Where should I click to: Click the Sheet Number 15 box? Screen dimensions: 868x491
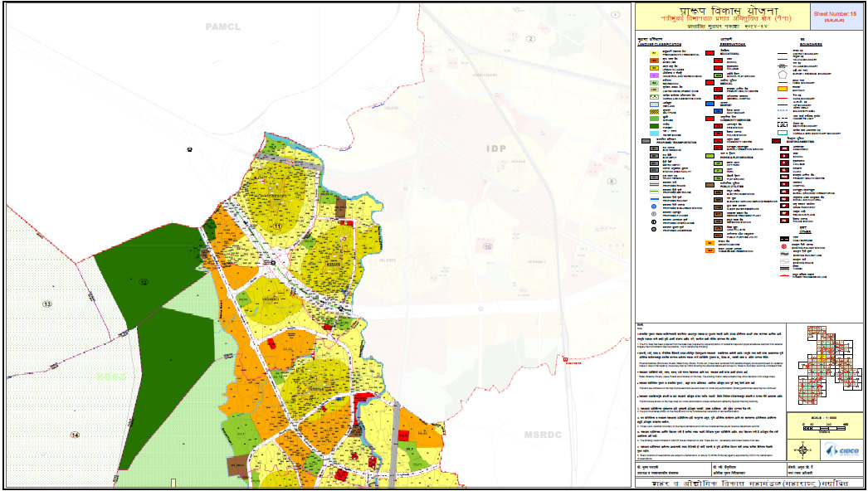837,17
